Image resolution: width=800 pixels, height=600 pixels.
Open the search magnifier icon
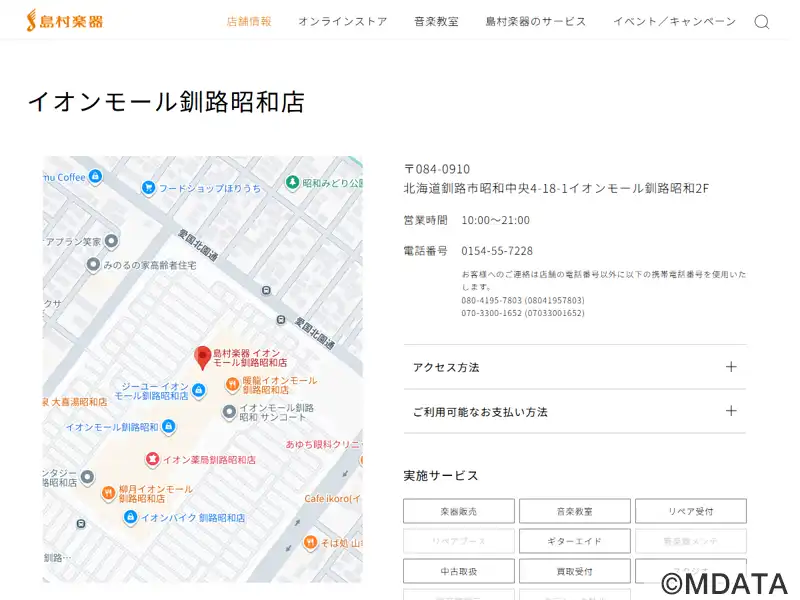[762, 22]
